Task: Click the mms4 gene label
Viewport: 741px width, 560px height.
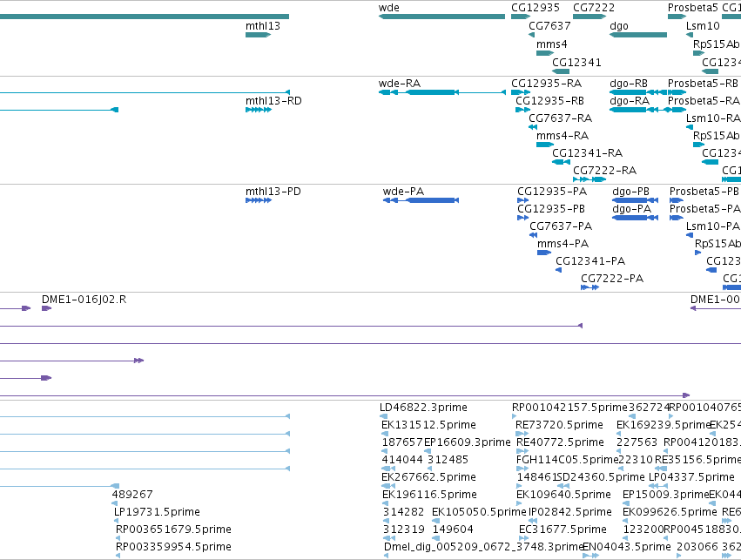Action: click(551, 44)
